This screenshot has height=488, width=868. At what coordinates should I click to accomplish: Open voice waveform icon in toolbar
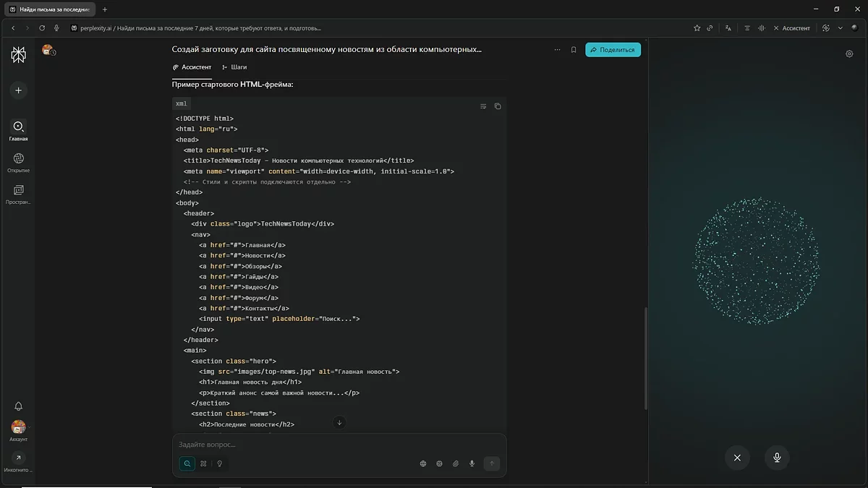(761, 28)
